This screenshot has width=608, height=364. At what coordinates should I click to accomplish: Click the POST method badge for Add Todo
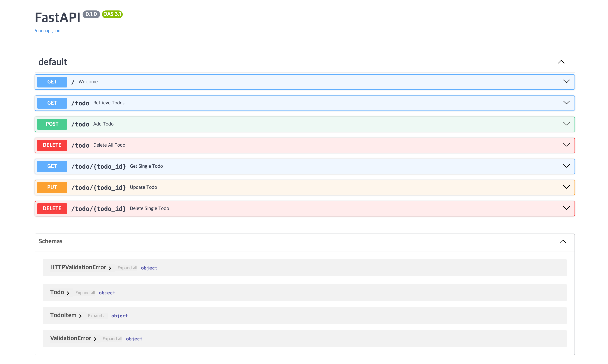click(52, 124)
